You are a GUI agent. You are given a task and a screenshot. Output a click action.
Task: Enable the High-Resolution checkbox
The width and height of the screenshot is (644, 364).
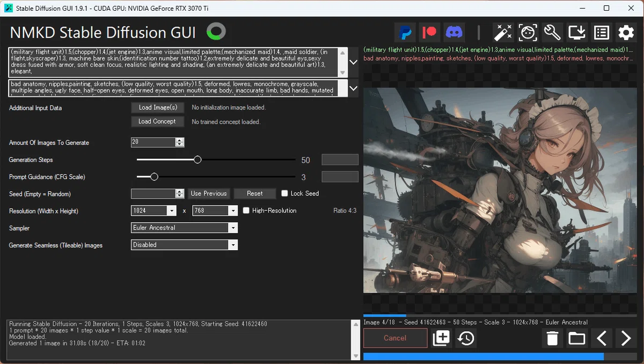(x=246, y=210)
